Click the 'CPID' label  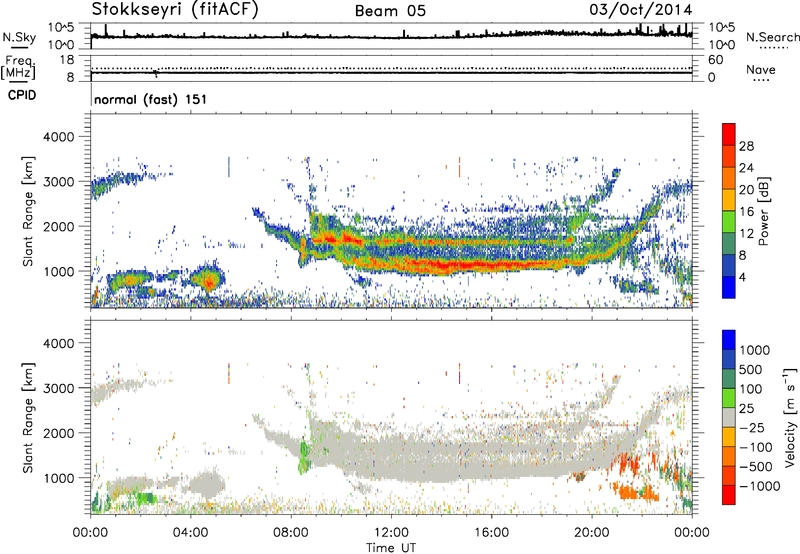[x=22, y=95]
